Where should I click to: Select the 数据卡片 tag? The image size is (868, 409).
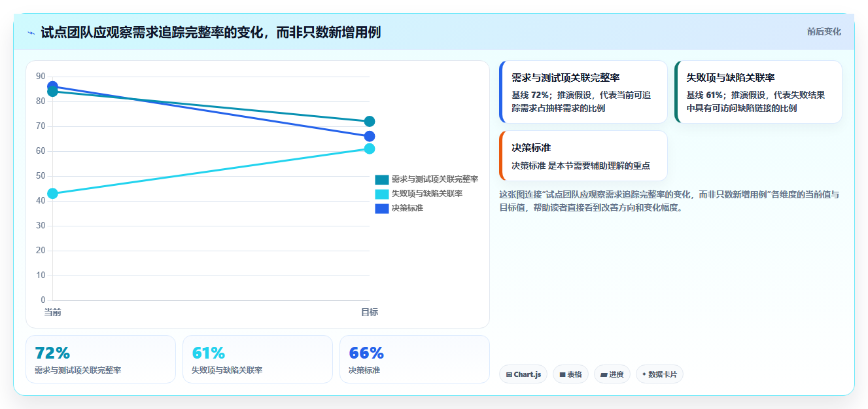point(659,374)
